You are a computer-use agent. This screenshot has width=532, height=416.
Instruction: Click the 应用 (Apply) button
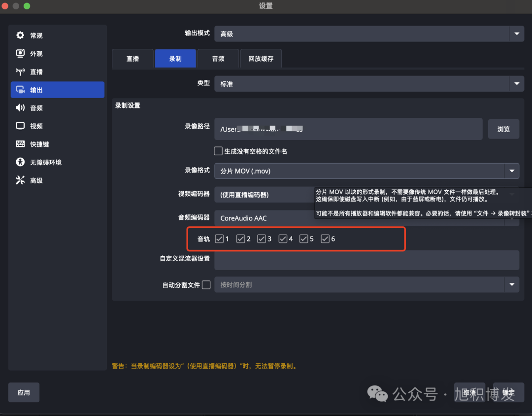(23, 392)
